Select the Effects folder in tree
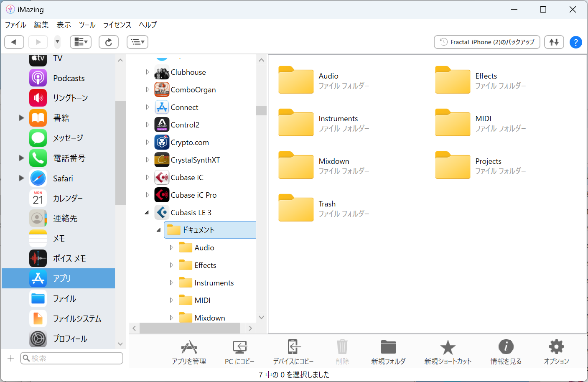 tap(197, 265)
